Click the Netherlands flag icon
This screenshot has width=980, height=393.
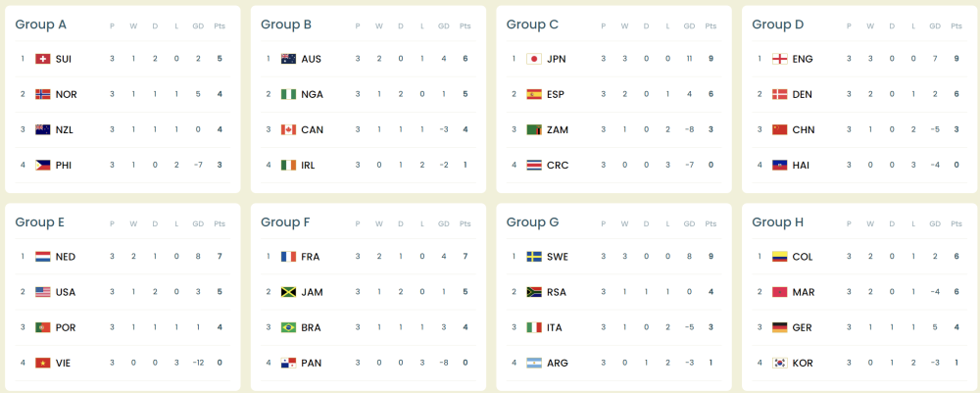[x=42, y=257]
